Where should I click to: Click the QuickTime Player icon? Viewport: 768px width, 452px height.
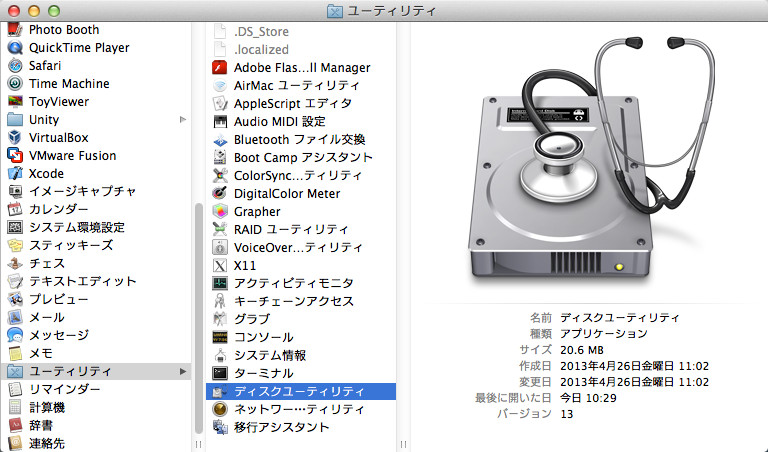point(15,48)
